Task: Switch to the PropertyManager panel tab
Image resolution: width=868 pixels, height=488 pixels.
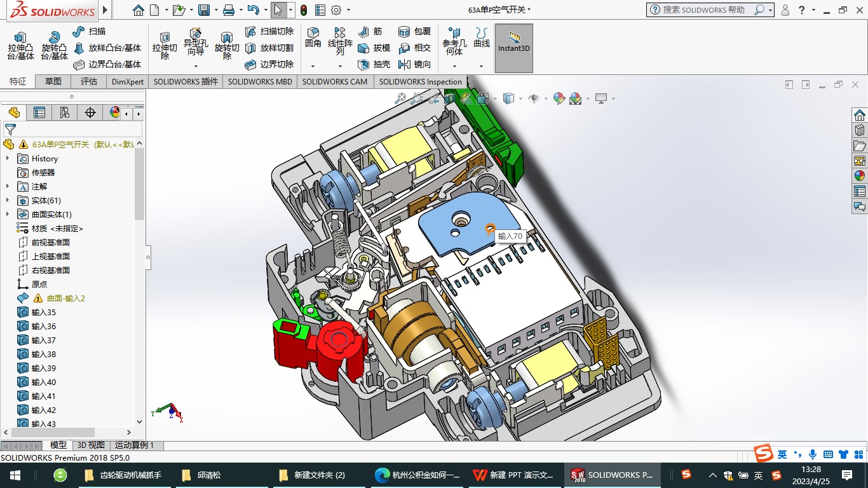Action: 39,112
